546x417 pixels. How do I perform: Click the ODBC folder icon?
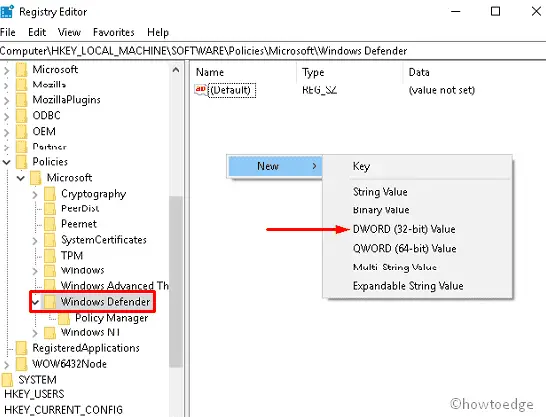[x=22, y=115]
